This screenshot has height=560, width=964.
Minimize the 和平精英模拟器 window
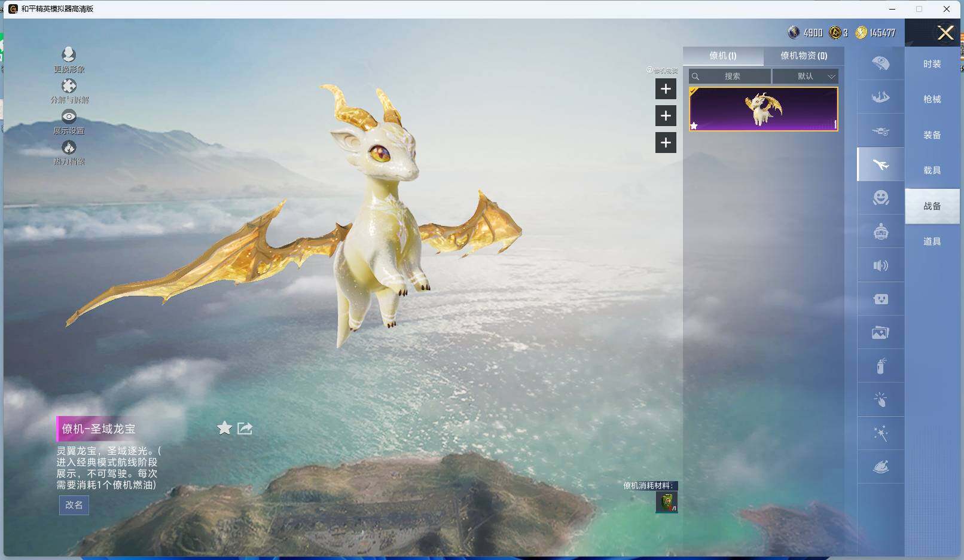(892, 9)
